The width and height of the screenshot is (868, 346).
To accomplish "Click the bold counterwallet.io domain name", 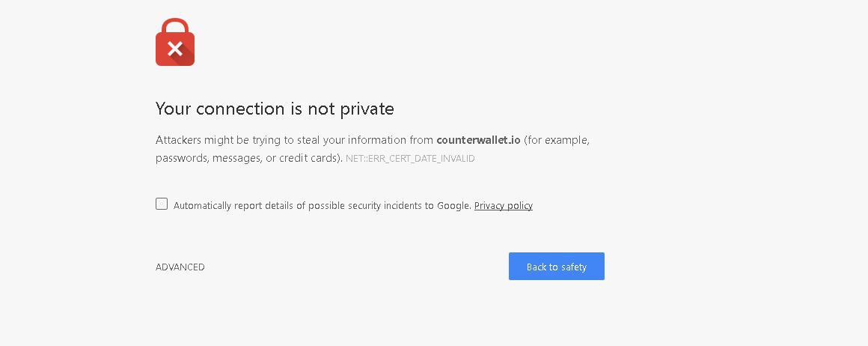I will [478, 140].
